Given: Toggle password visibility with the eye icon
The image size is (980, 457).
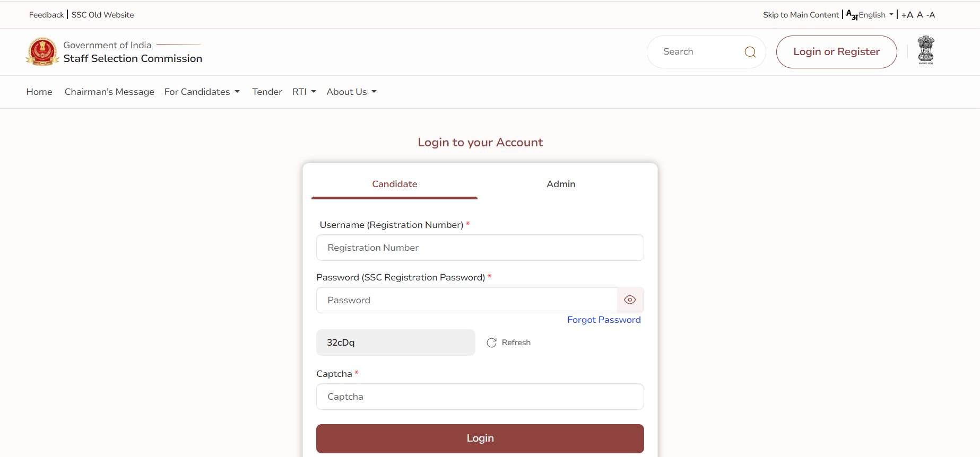Looking at the screenshot, I should point(630,300).
